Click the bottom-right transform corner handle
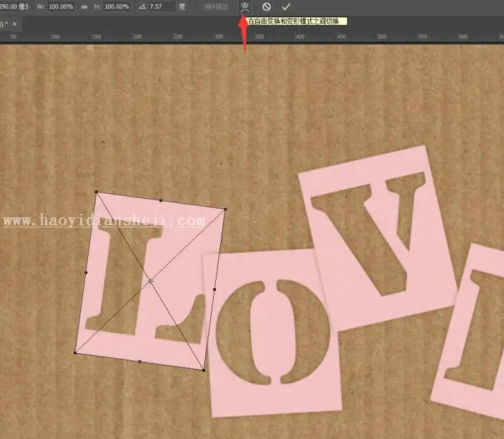Image resolution: width=504 pixels, height=439 pixels. tap(204, 370)
